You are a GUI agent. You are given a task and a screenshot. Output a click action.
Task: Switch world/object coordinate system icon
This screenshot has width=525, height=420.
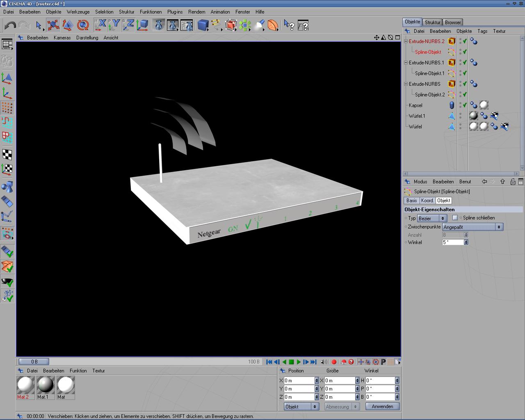pyautogui.click(x=143, y=25)
